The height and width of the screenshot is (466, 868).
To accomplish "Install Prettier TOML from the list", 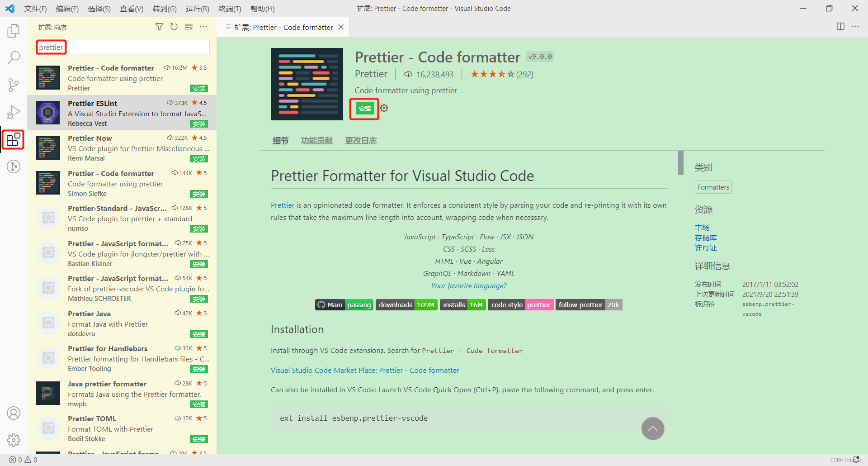I will pyautogui.click(x=199, y=439).
